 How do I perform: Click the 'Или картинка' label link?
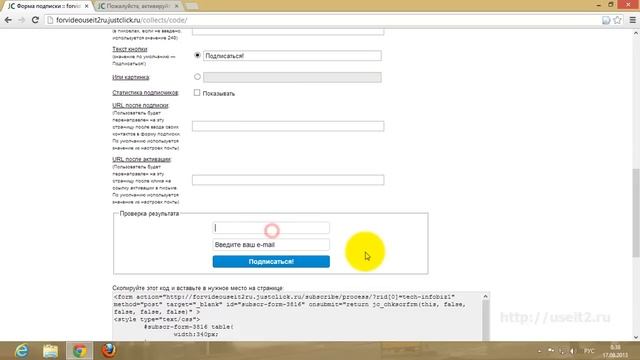(x=131, y=77)
